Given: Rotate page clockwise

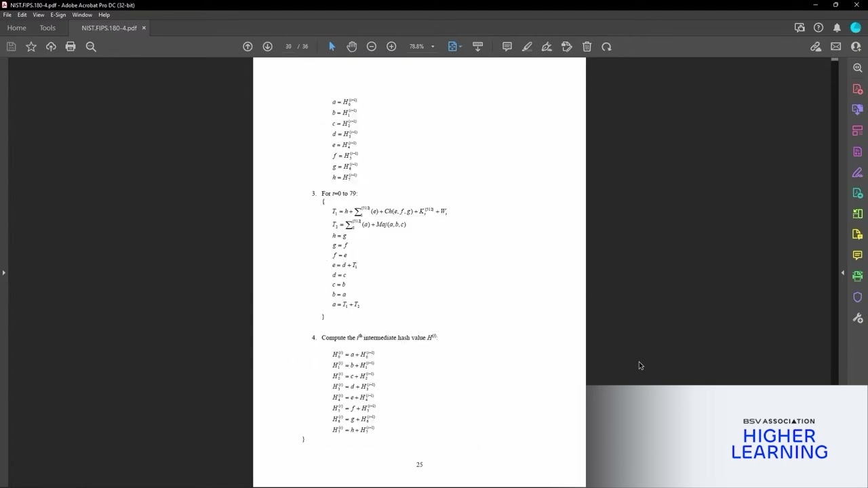Looking at the screenshot, I should point(606,47).
